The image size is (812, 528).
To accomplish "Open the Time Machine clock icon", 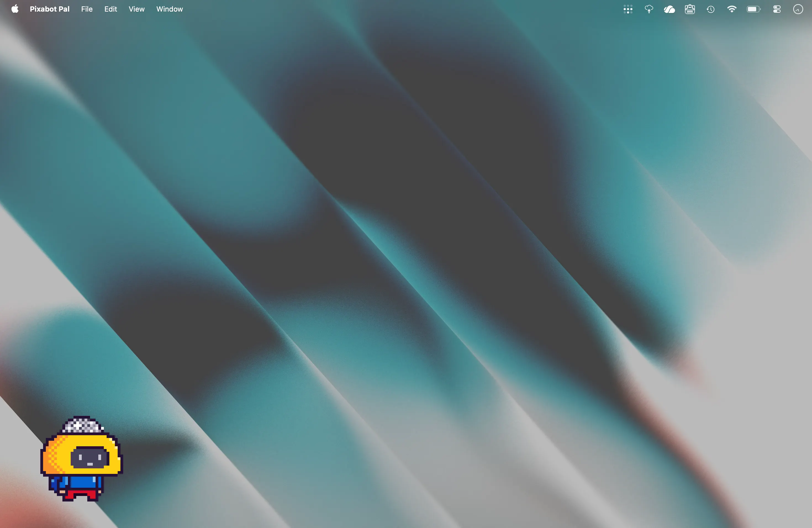I will click(711, 9).
